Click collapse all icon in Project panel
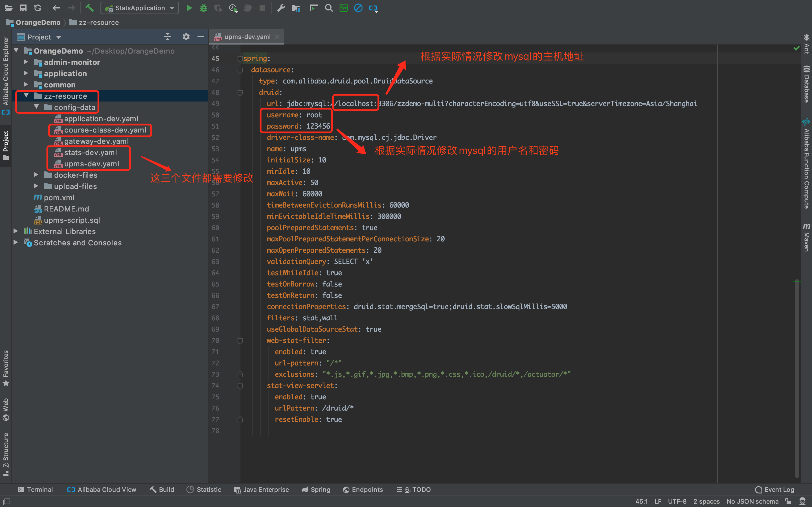The image size is (812, 507). tap(167, 37)
